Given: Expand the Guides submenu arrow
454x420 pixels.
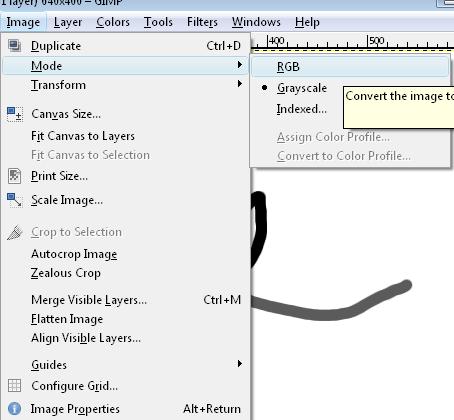Looking at the screenshot, I should coord(239,363).
